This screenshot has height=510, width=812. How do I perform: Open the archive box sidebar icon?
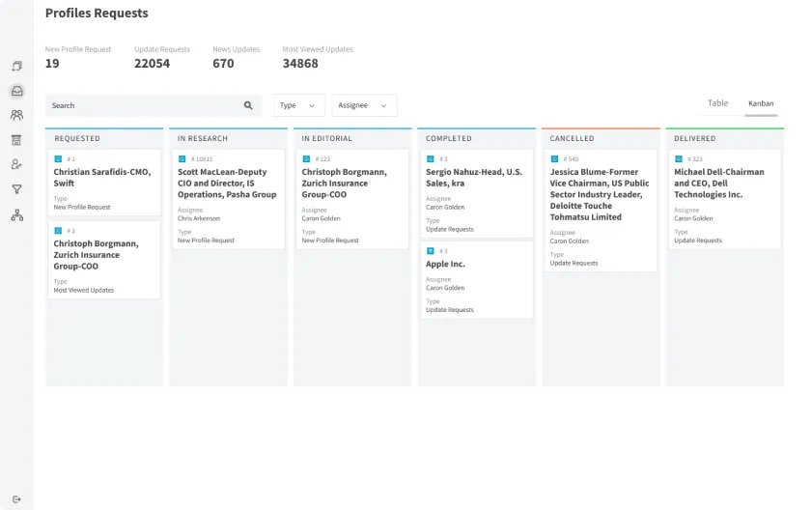[x=16, y=140]
